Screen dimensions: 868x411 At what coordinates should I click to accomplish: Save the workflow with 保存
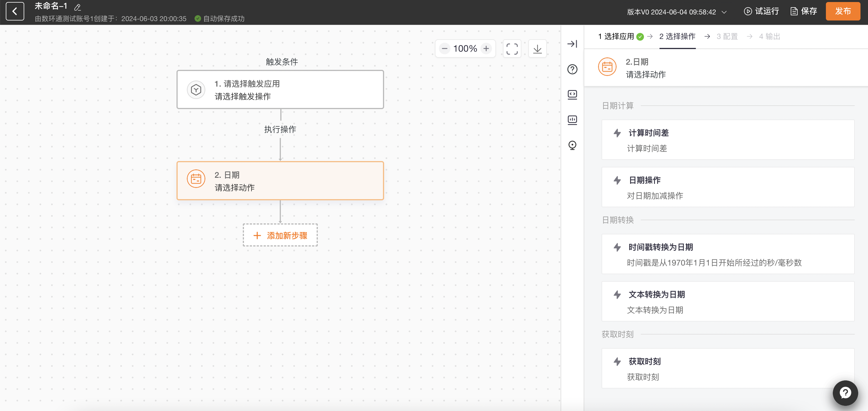tap(804, 12)
